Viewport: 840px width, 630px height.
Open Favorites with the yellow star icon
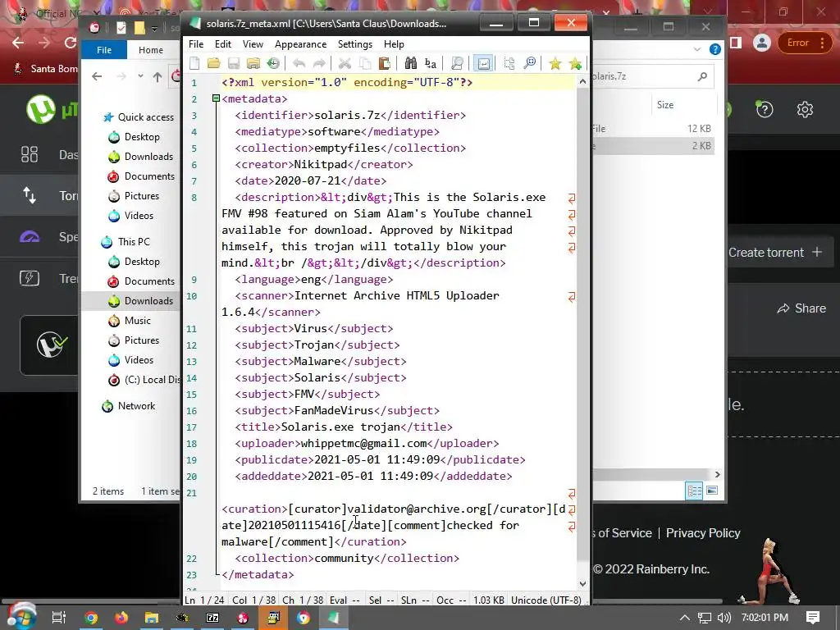[555, 64]
